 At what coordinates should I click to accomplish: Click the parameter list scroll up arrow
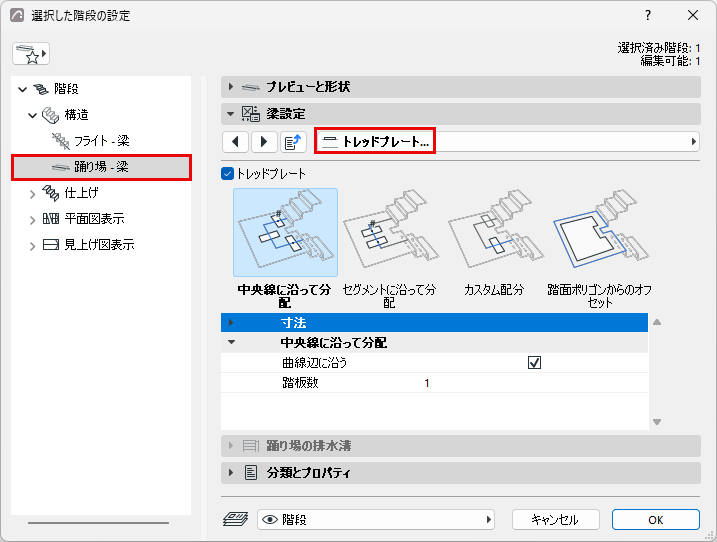point(657,322)
